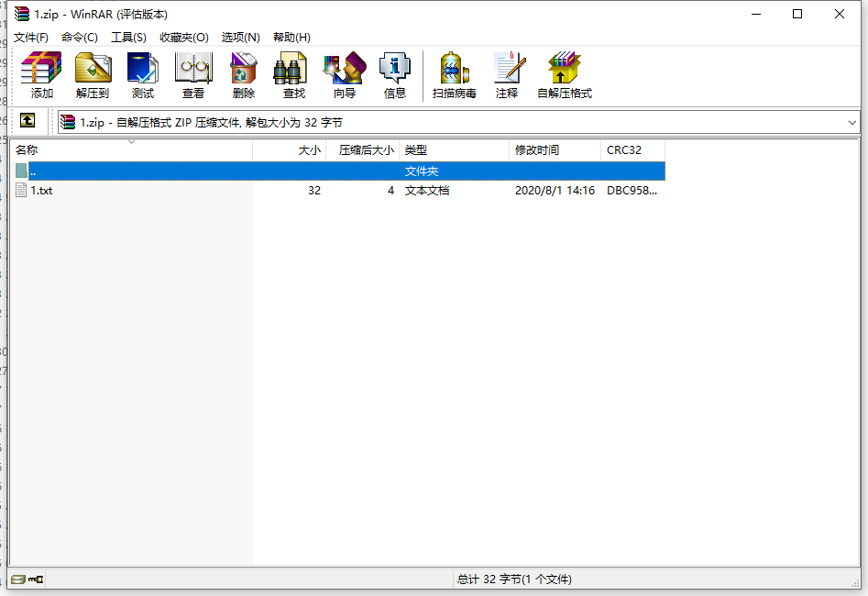Screen dimensions: 868x596
Task: Sort by the 名称 column header
Action: [x=131, y=150]
